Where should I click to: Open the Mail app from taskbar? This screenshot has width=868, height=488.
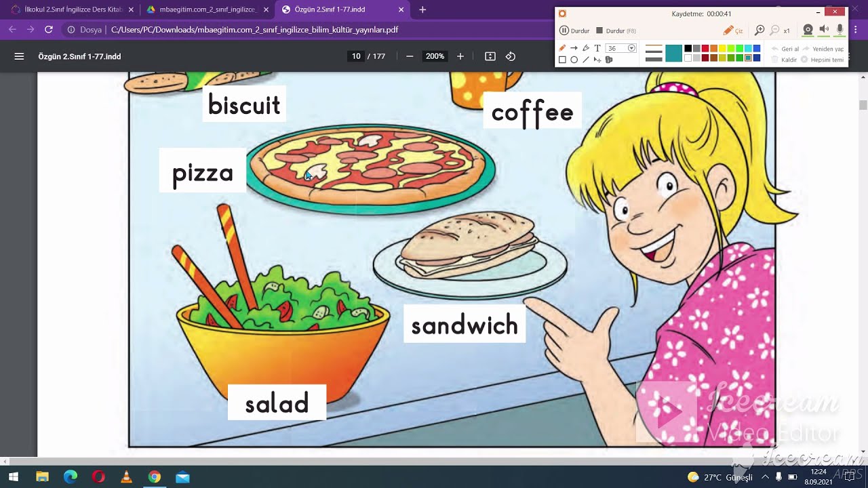pyautogui.click(x=182, y=477)
